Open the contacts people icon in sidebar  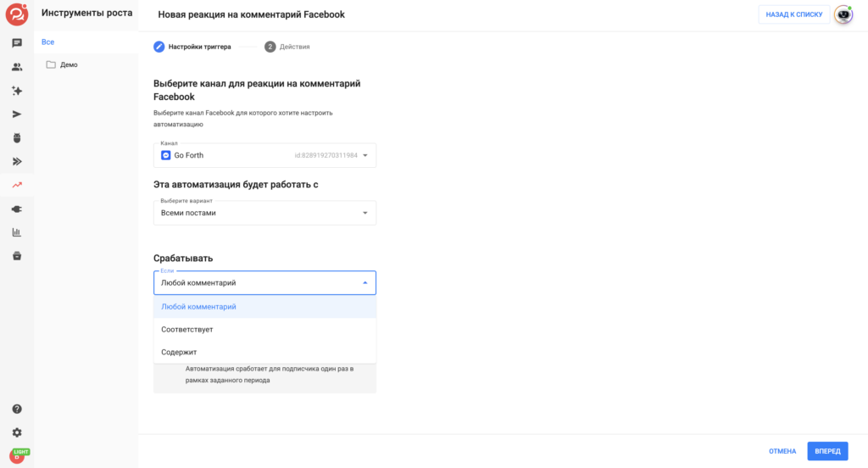17,67
